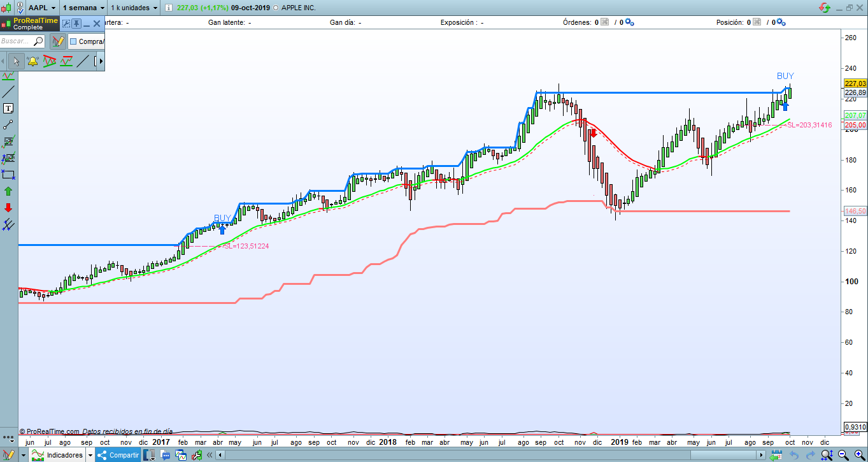868x462 pixels.
Task: Click the Compartir share button
Action: click(x=118, y=455)
